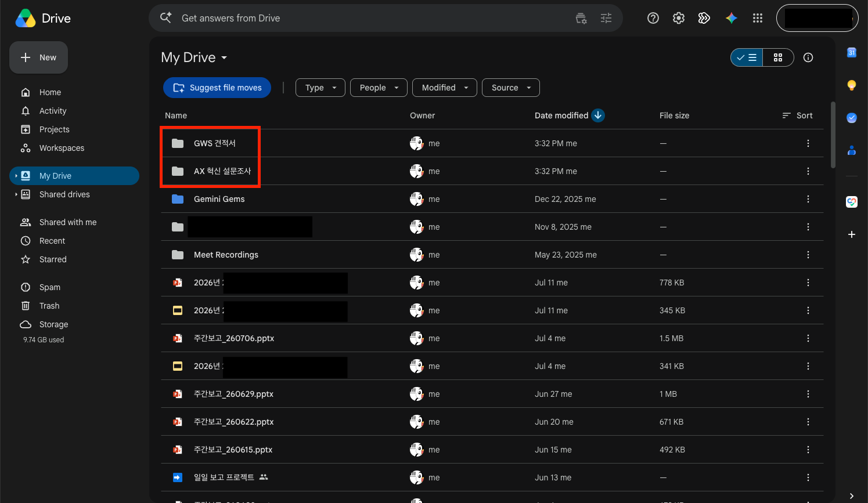
Task: Expand the Shared drives tree arrow
Action: click(16, 194)
